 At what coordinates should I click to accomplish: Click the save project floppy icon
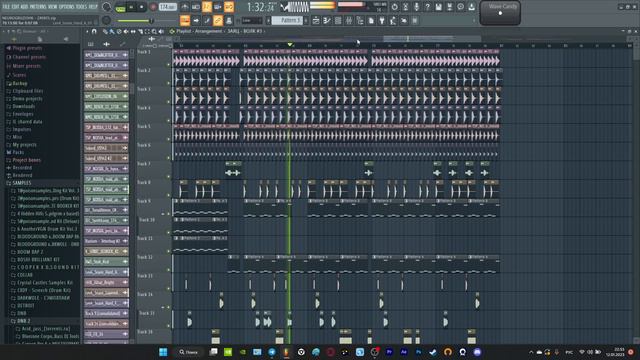point(438,7)
